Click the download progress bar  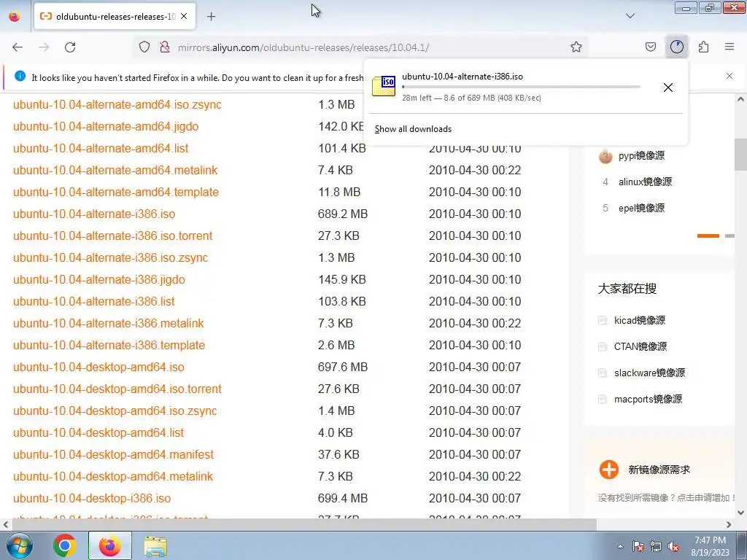point(521,87)
